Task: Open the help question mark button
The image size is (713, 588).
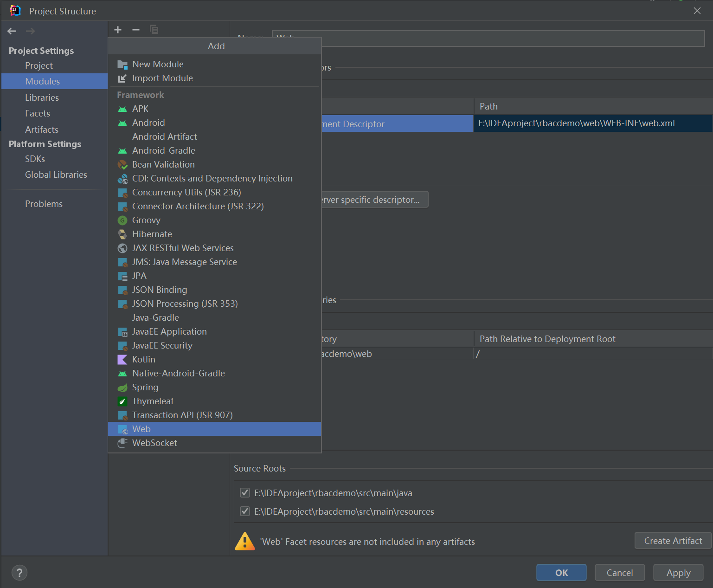Action: (19, 573)
